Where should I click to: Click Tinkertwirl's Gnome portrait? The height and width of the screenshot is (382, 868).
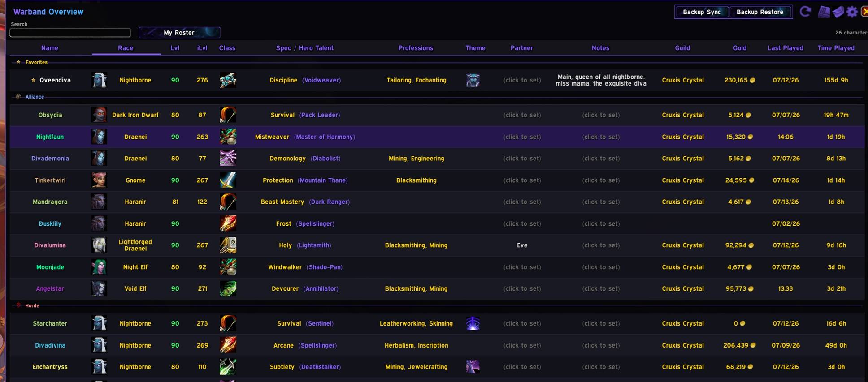pos(99,180)
